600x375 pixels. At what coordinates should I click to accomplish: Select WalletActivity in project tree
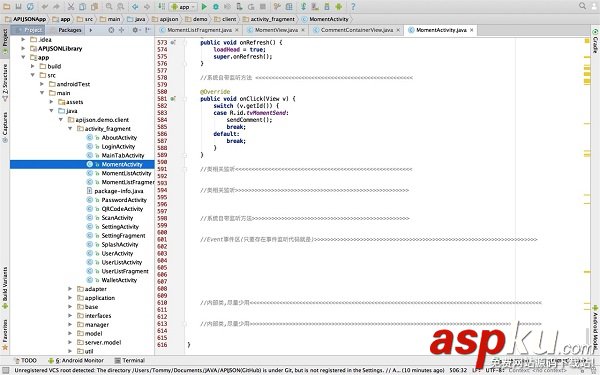[119, 280]
